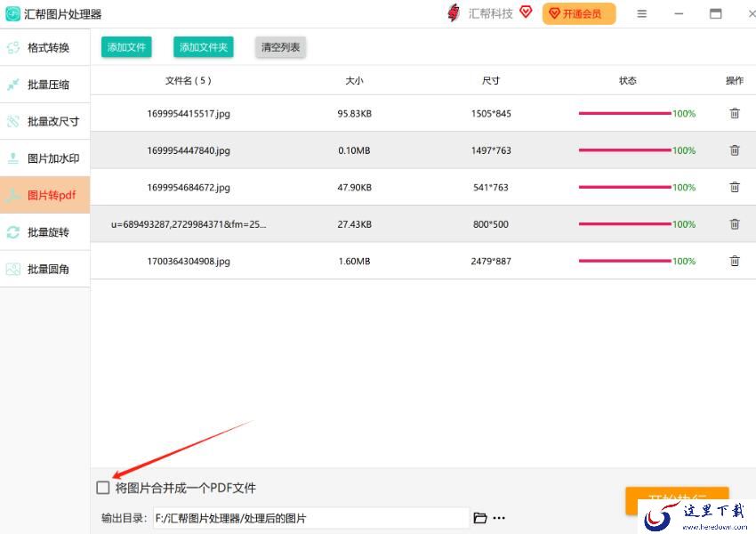Click dimension value 1497*763
The height and width of the screenshot is (534, 756).
coord(491,150)
